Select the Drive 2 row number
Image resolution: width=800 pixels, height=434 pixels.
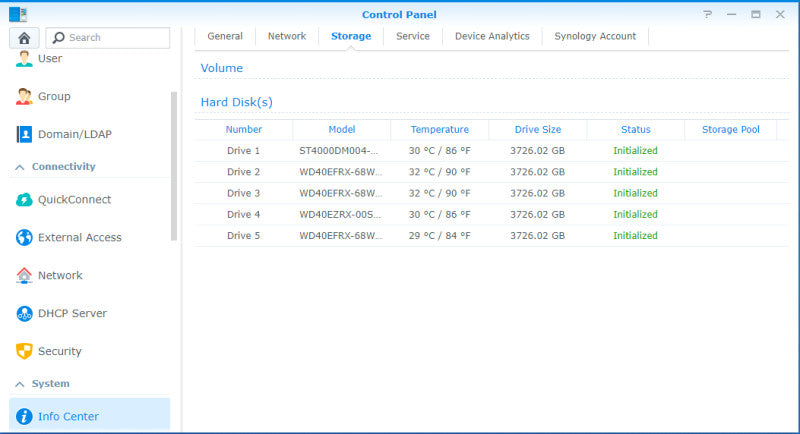click(243, 172)
